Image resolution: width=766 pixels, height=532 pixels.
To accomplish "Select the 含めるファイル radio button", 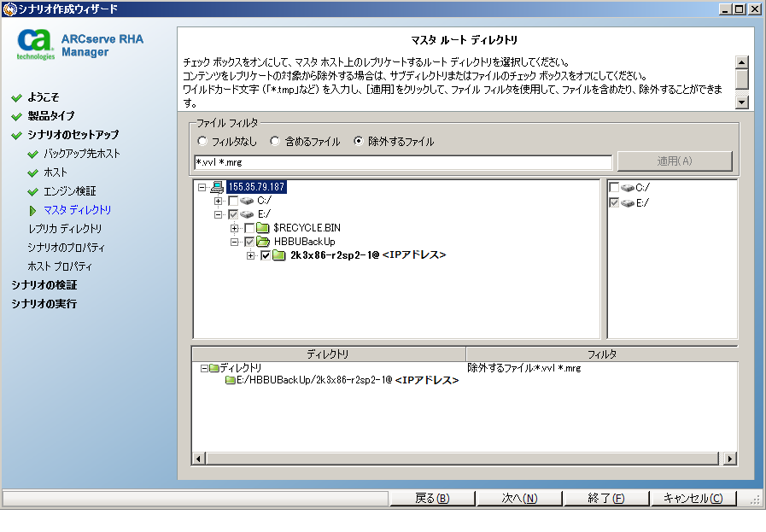I will tap(275, 141).
